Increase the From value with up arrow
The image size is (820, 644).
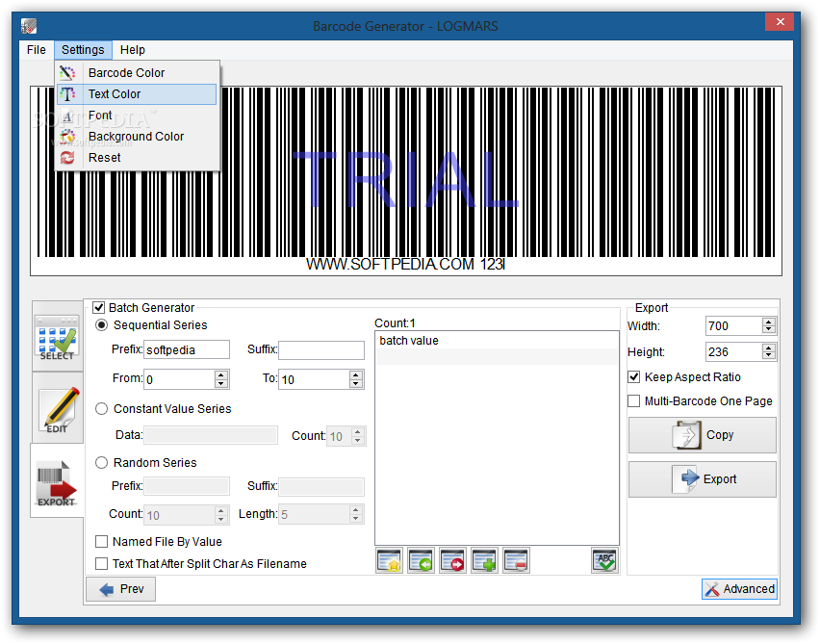point(221,374)
